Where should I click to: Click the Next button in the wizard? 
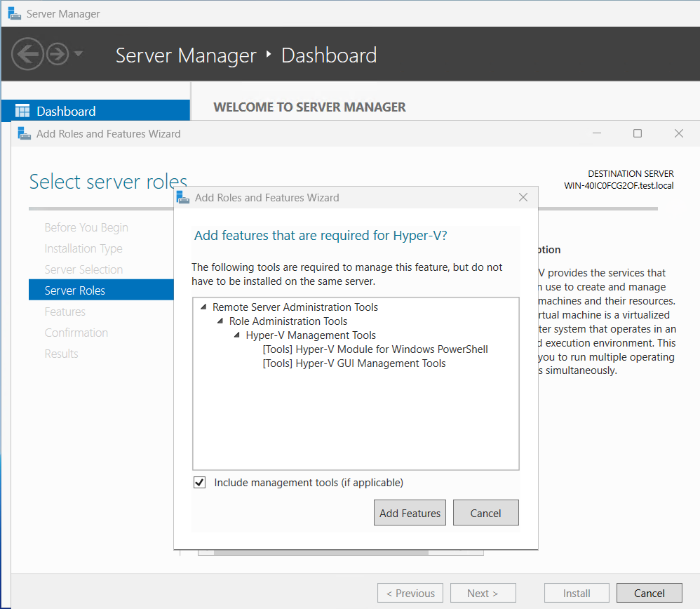[483, 592]
